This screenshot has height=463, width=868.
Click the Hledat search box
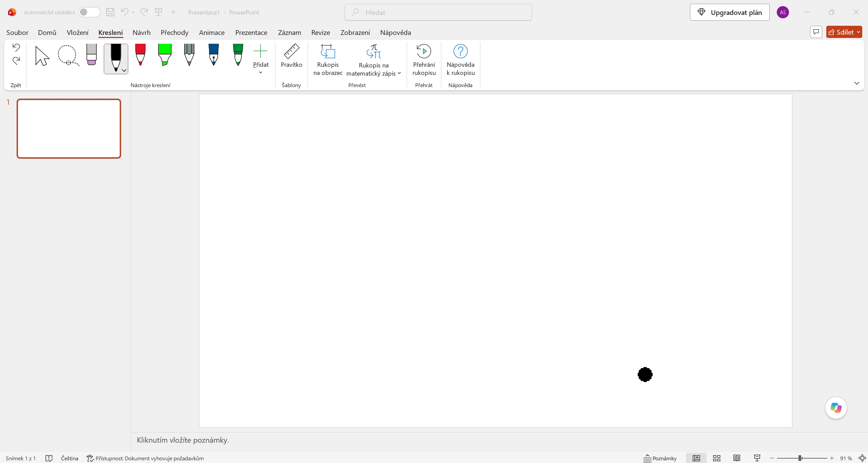(x=438, y=12)
